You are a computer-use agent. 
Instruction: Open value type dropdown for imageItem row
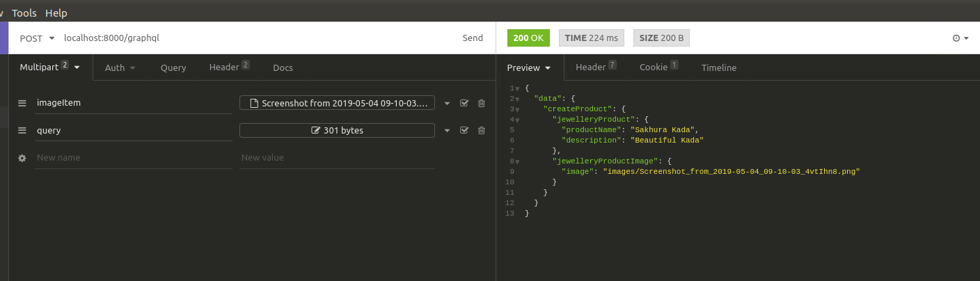click(x=447, y=103)
